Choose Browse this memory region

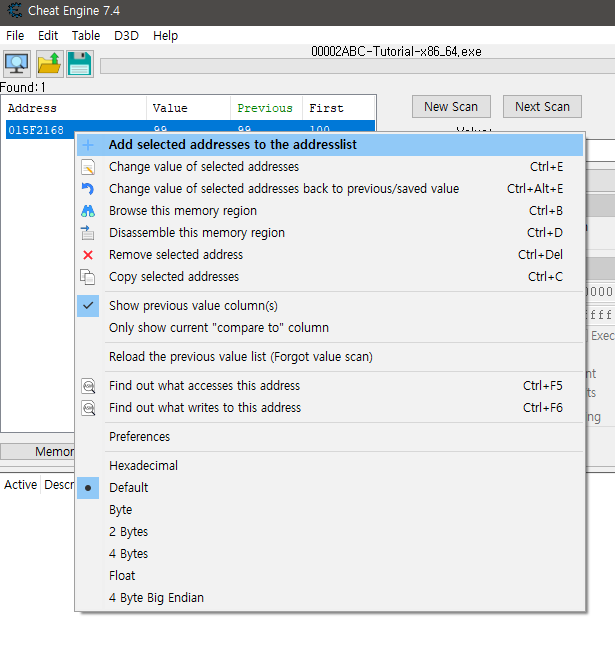[330, 211]
